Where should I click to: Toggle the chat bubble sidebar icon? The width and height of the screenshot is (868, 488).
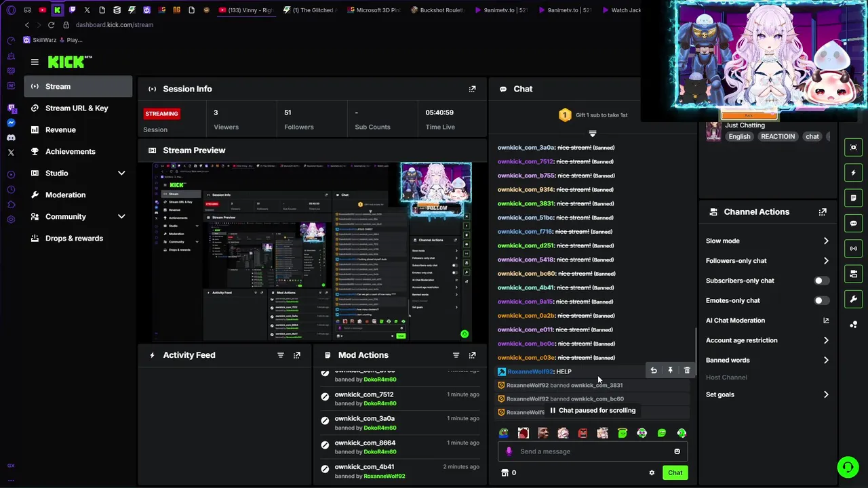coord(854,223)
